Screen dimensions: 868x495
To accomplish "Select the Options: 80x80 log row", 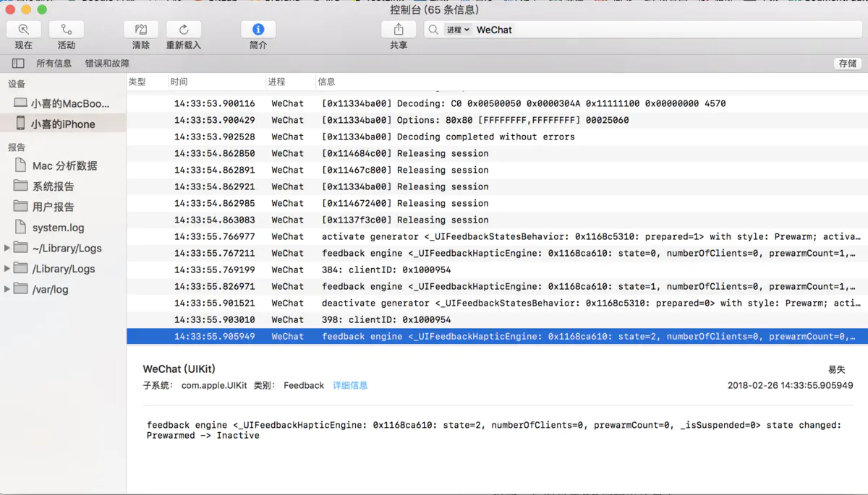I will pyautogui.click(x=497, y=120).
